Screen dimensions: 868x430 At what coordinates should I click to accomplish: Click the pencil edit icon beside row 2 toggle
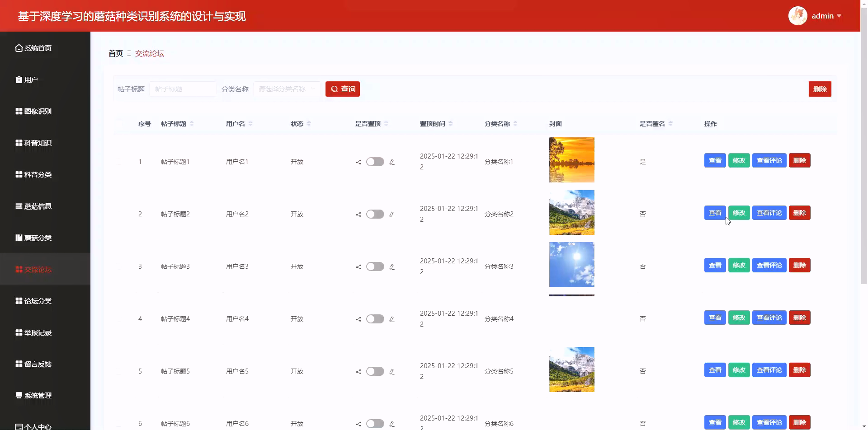click(x=392, y=214)
